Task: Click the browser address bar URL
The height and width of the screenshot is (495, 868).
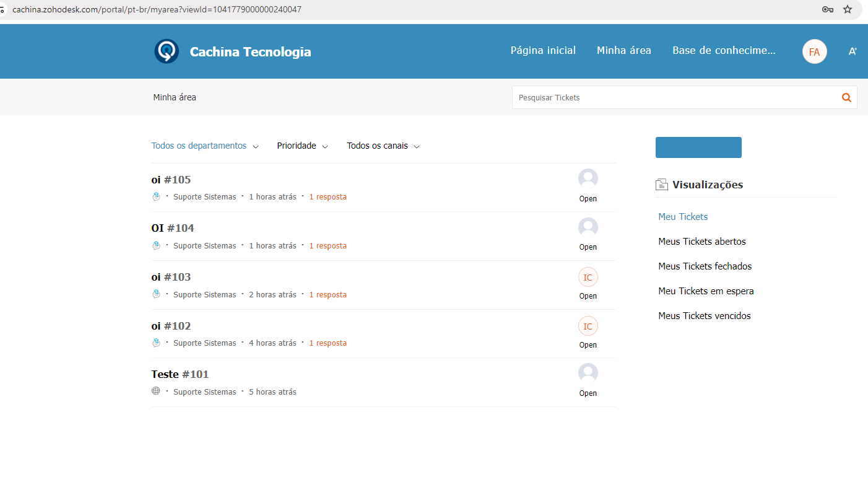Action: pyautogui.click(x=157, y=9)
